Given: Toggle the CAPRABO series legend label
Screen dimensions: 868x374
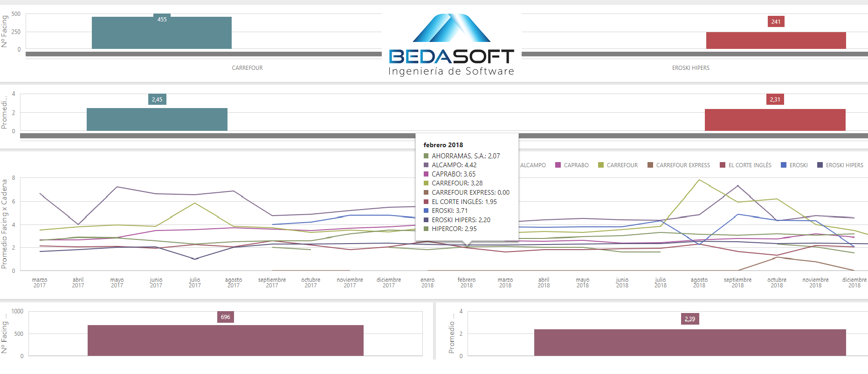Looking at the screenshot, I should coord(576,165).
